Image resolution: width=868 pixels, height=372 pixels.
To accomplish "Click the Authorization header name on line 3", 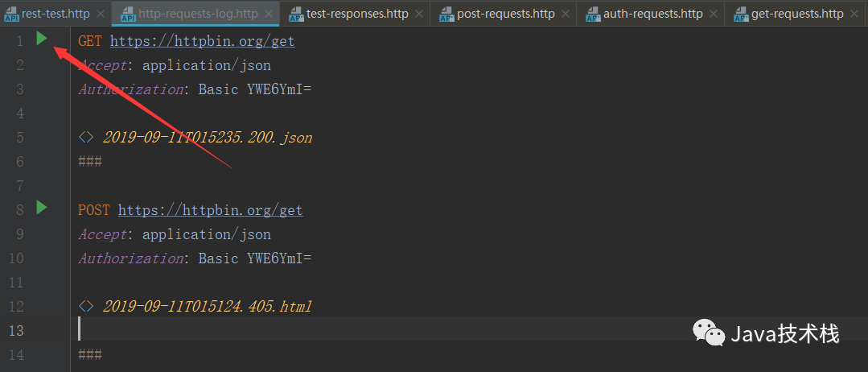I will click(x=130, y=89).
